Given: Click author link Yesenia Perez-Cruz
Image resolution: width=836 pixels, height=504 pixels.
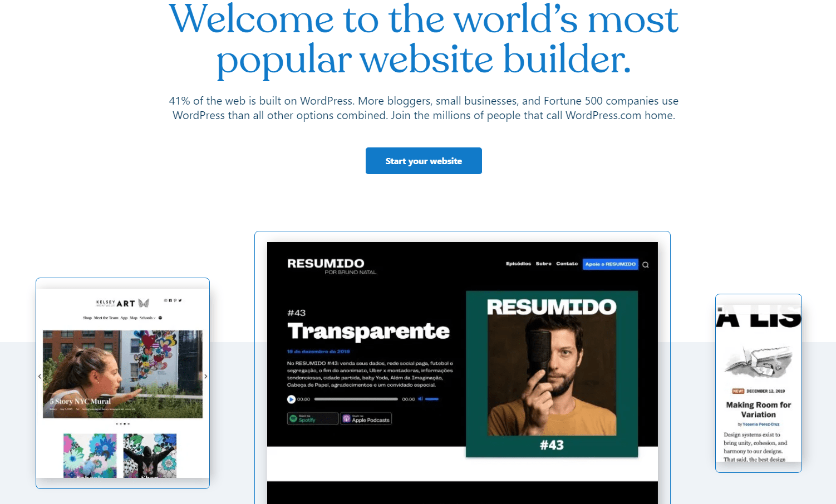Looking at the screenshot, I should (x=761, y=424).
